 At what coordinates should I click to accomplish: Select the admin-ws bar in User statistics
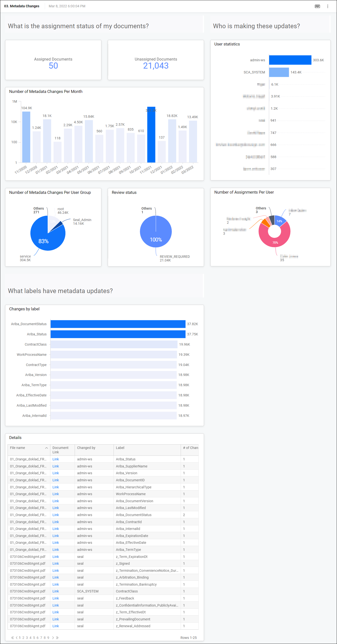click(x=290, y=60)
